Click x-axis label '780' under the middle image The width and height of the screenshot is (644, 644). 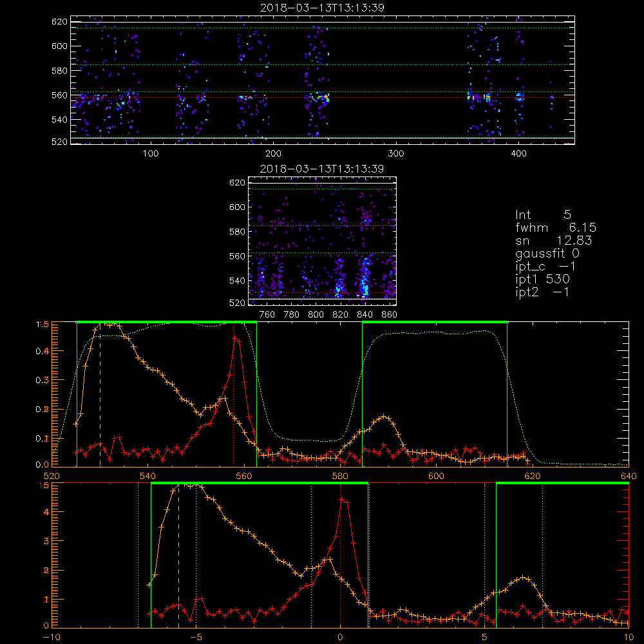point(292,315)
